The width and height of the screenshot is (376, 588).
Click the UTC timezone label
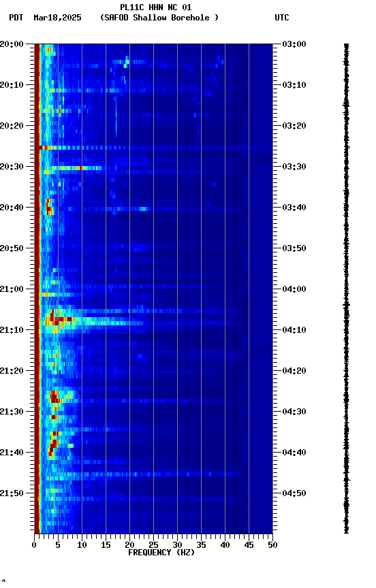coord(282,18)
